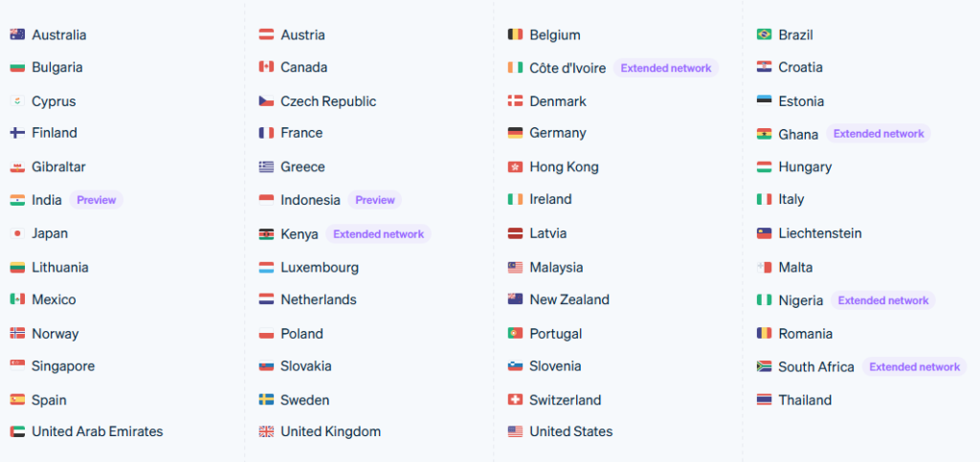Choose Singapore from the country list
This screenshot has height=462, width=980.
(63, 366)
